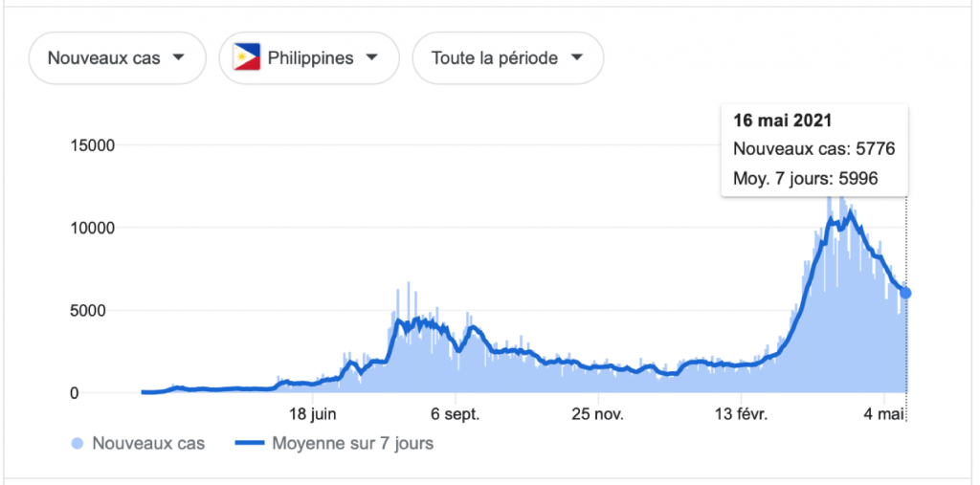Click the 18 juin axis label
Viewport: 980px width, 485px height.
[313, 415]
